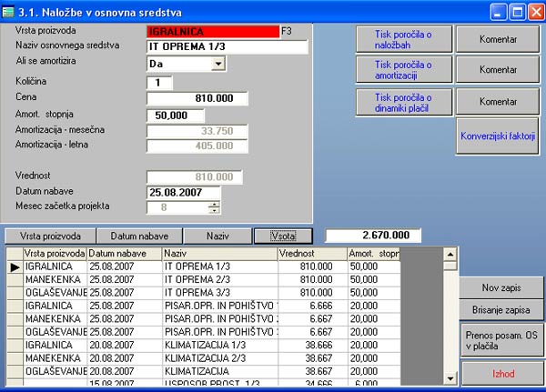This screenshot has height=392, width=546.
Task: Click the red 'Vrsta proizvoda' field
Action: (x=212, y=31)
